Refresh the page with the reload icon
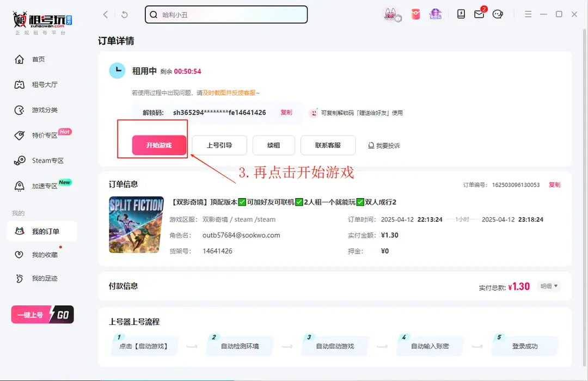The height and width of the screenshot is (381, 588). tap(125, 15)
